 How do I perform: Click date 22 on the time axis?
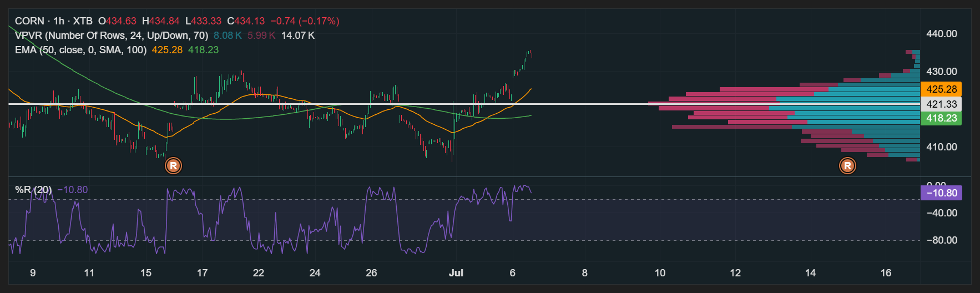pos(259,273)
